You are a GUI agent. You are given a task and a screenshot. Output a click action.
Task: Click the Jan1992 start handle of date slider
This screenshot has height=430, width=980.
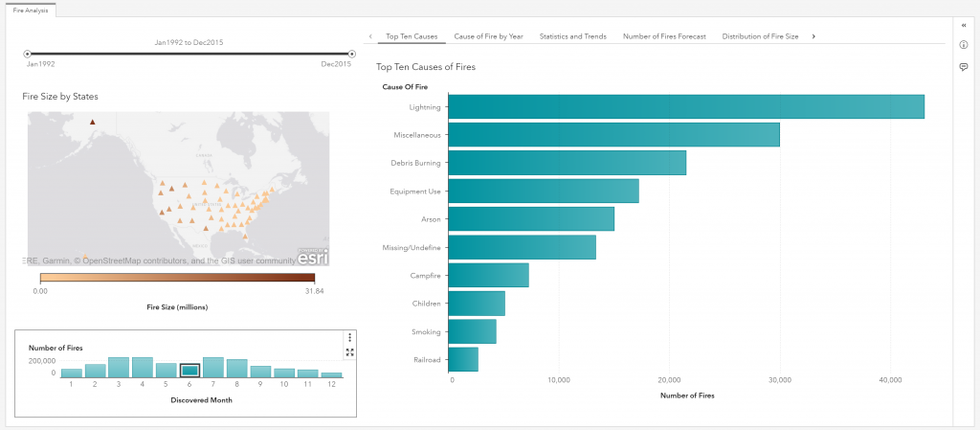pos(28,55)
